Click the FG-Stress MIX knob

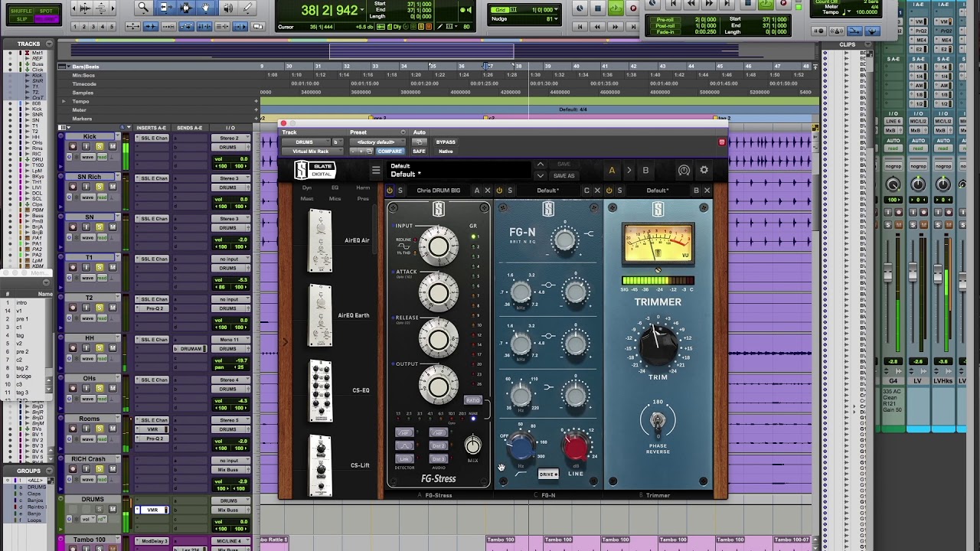tap(473, 445)
